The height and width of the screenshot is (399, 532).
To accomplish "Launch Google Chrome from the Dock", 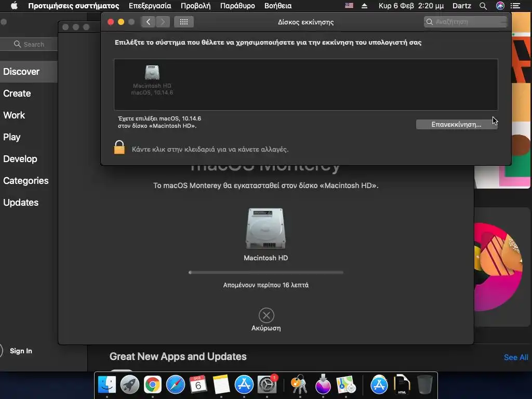I will point(153,384).
